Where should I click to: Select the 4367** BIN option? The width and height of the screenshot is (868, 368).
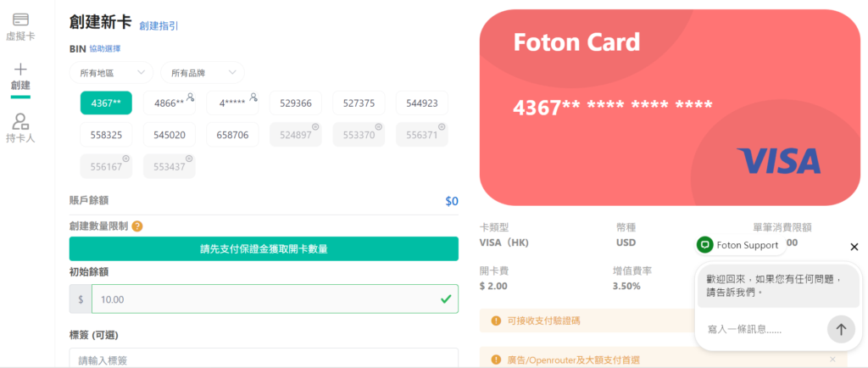click(x=106, y=103)
